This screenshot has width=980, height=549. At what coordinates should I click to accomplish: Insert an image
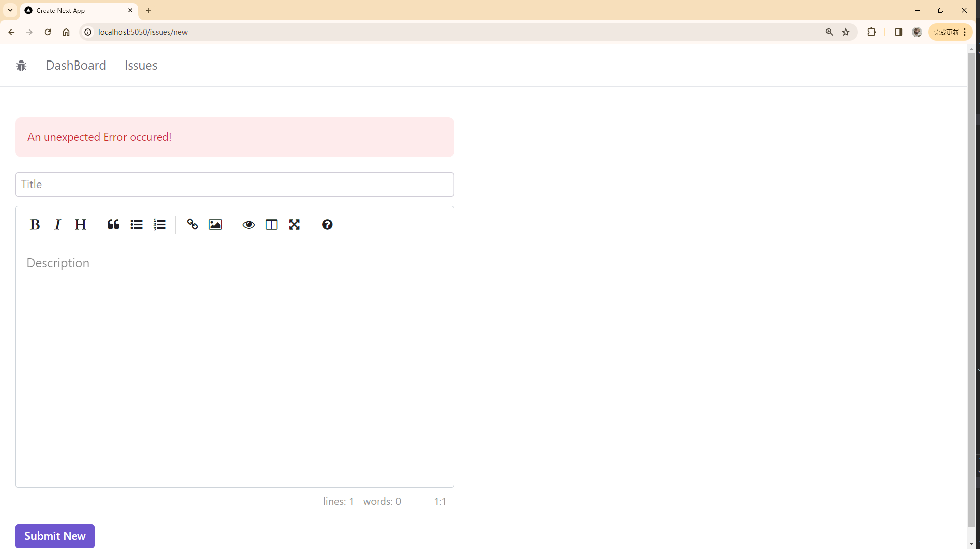(215, 224)
